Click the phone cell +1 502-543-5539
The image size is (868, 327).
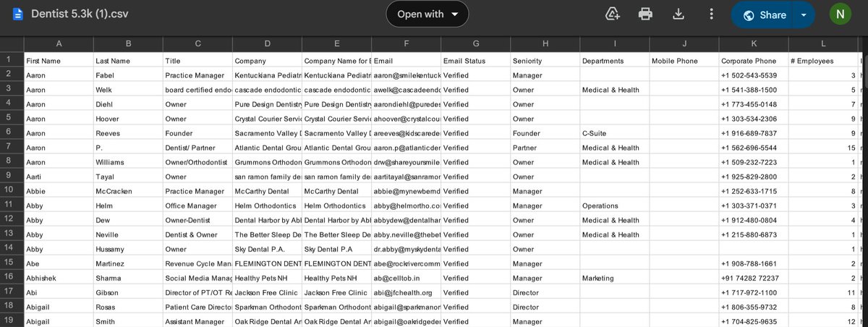point(753,75)
